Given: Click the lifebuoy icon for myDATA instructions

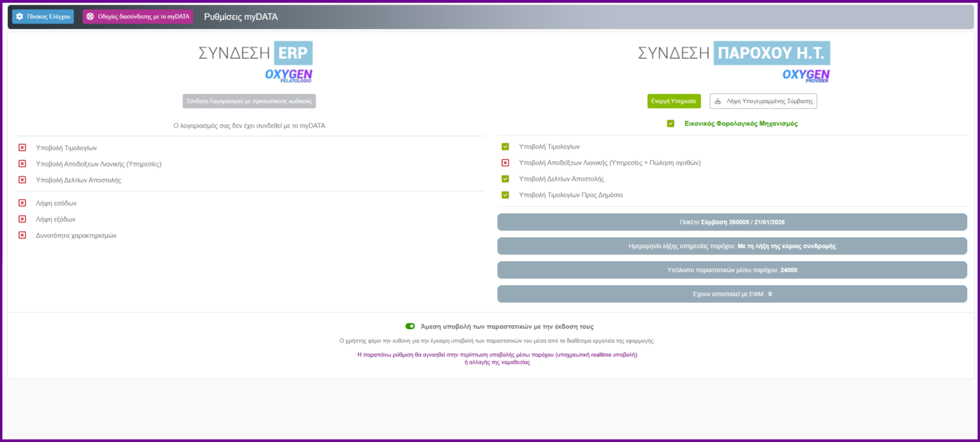Looking at the screenshot, I should [x=90, y=17].
